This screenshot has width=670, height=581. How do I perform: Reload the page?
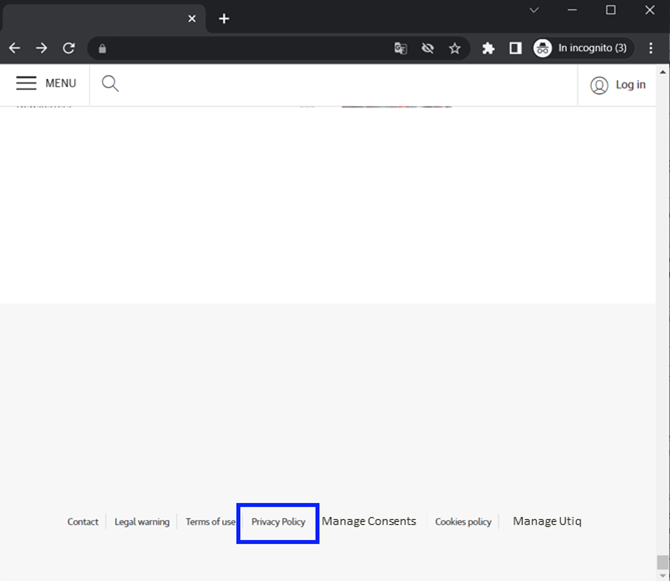69,48
